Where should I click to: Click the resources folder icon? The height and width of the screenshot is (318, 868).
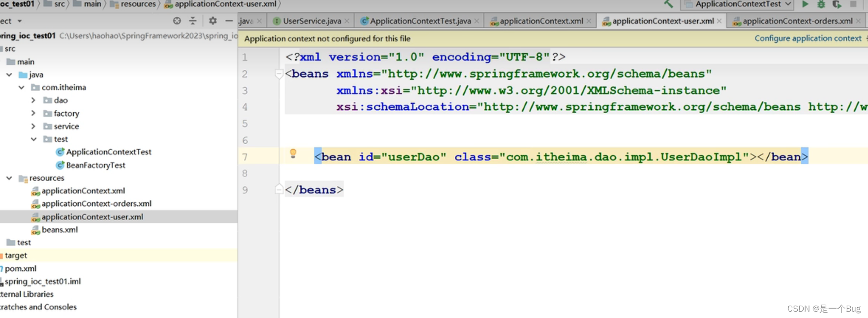[23, 178]
